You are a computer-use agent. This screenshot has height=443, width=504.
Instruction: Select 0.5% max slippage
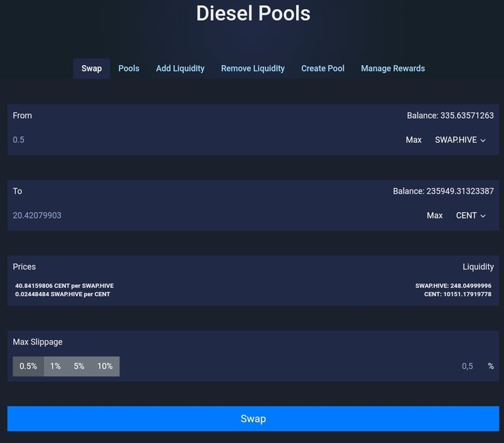coord(28,366)
